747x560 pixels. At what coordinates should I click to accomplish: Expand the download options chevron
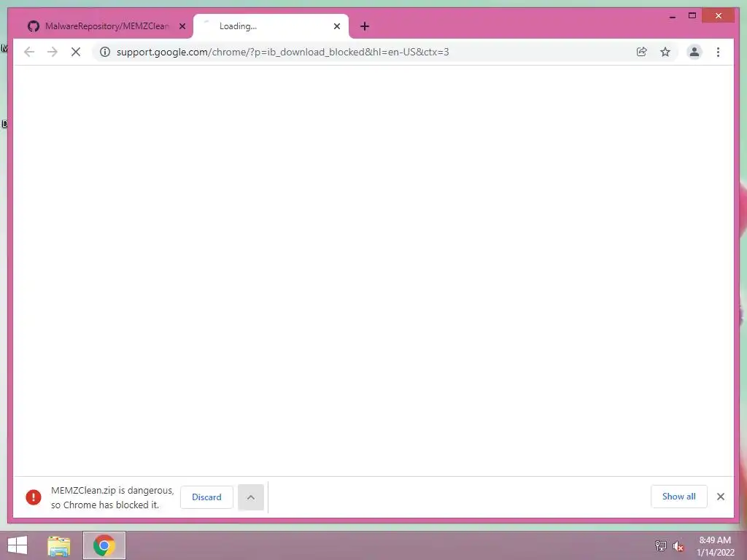(x=251, y=497)
